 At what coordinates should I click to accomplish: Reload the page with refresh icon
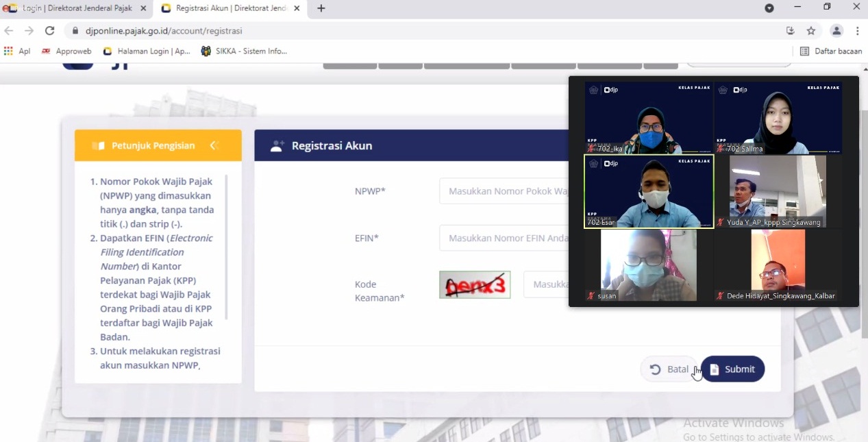[49, 31]
